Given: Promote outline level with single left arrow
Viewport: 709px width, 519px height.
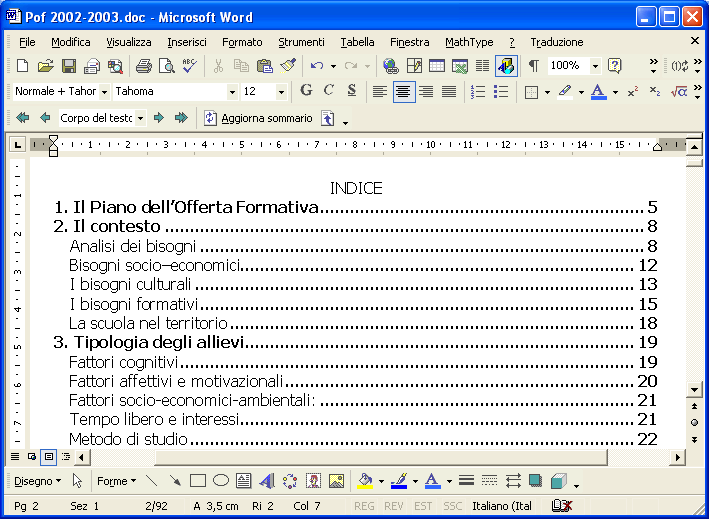Looking at the screenshot, I should [x=45, y=118].
